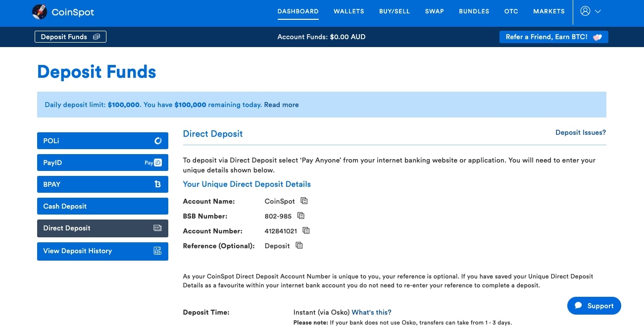This screenshot has width=644, height=329.
Task: Open the Markets page
Action: coord(549,11)
